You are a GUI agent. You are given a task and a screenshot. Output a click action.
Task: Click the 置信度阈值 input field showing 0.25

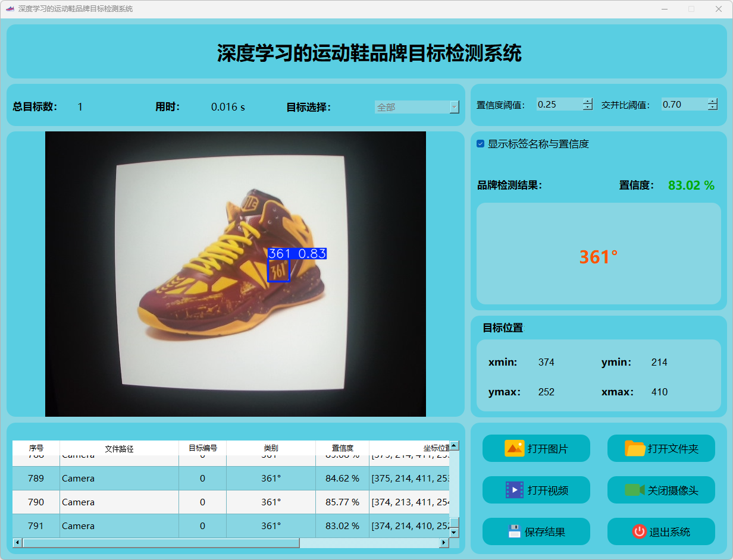(559, 105)
